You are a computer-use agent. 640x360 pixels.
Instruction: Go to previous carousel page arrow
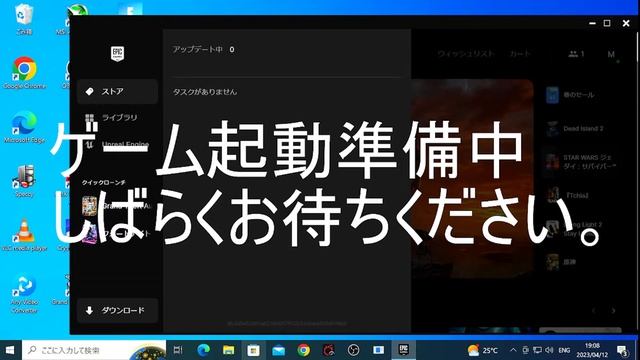click(593, 311)
